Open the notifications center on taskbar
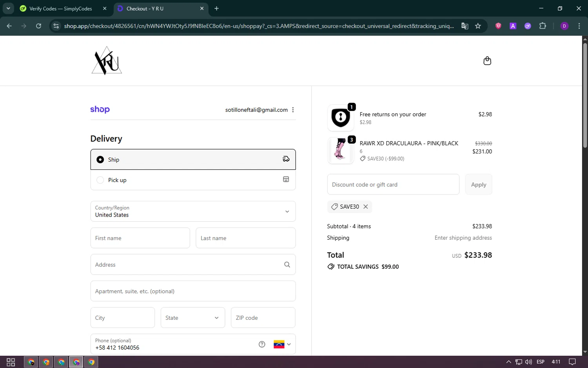Image resolution: width=588 pixels, height=368 pixels. point(572,362)
